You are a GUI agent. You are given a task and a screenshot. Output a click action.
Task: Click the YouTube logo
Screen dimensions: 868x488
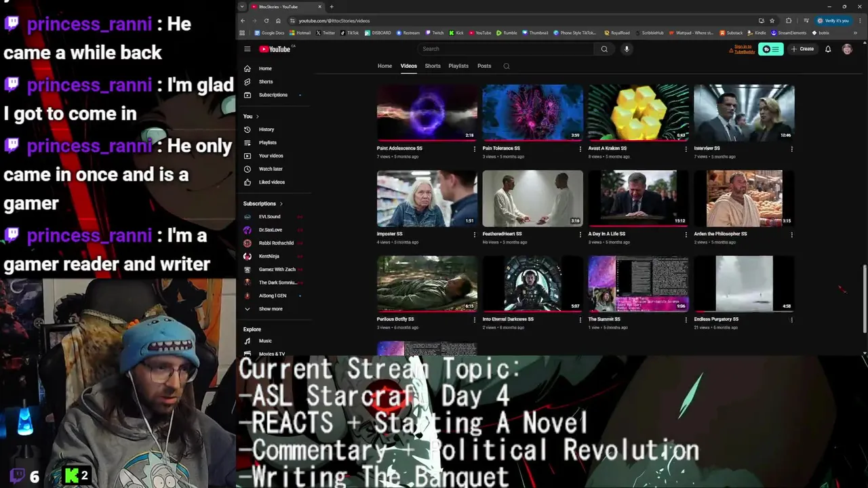tap(275, 49)
